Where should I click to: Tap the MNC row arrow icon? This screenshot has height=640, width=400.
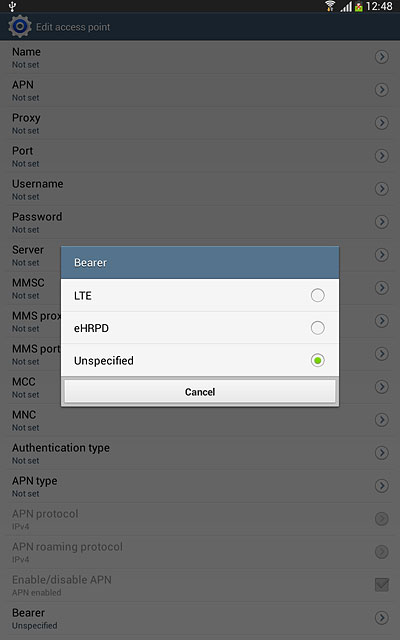[x=382, y=420]
